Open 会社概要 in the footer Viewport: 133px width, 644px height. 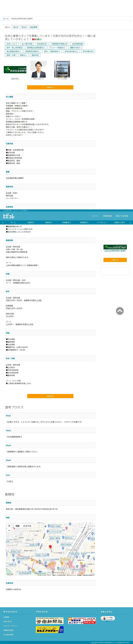(x=6, y=617)
